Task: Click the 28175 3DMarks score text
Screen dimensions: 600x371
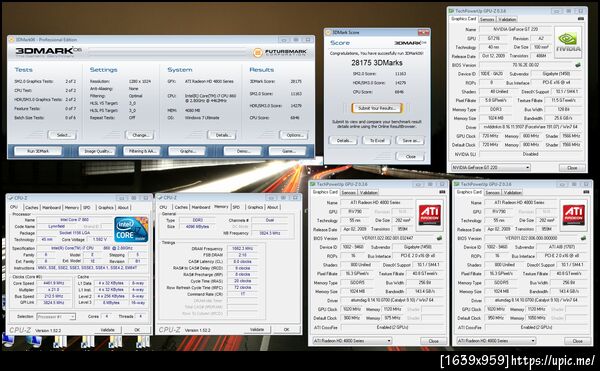Action: tap(377, 62)
